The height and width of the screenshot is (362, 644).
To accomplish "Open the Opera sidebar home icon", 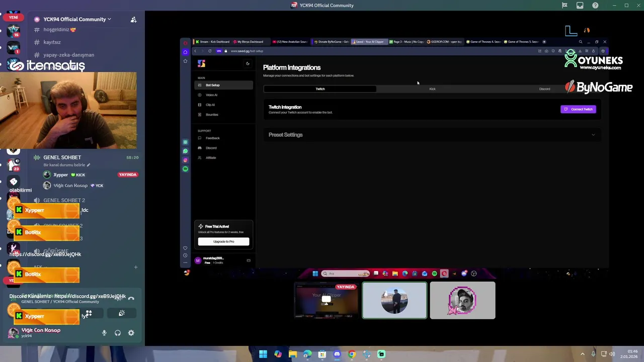I will [185, 52].
